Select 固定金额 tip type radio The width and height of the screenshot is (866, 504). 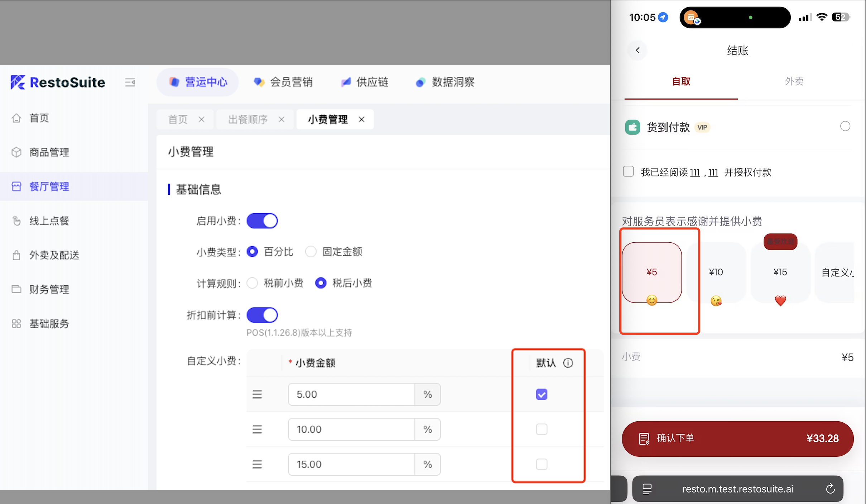tap(311, 252)
